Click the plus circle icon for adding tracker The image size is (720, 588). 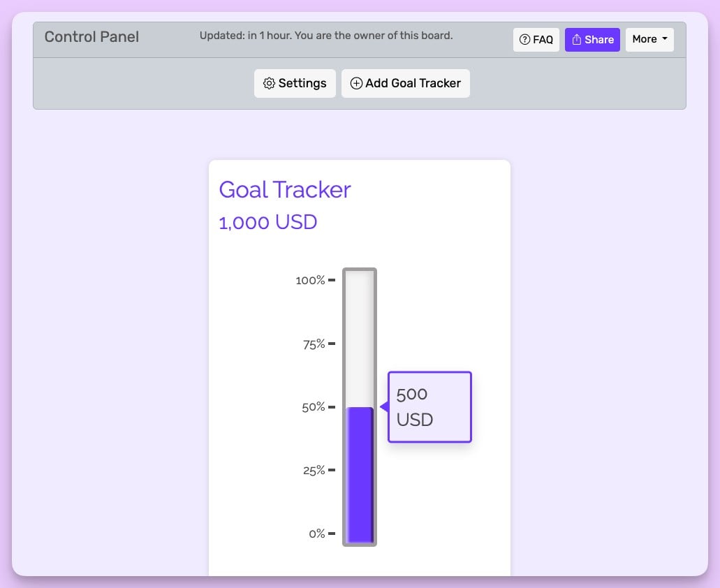point(356,83)
